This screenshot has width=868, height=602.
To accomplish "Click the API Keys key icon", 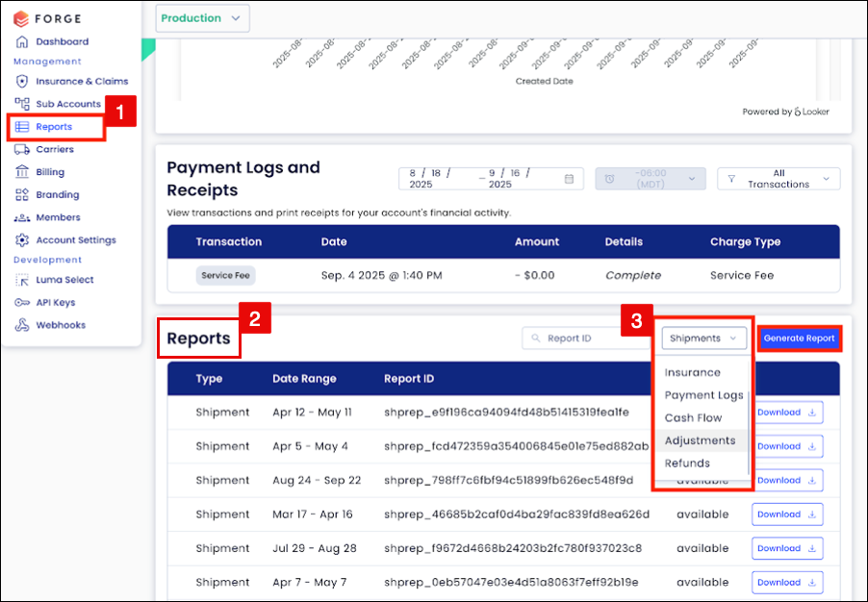I will pos(22,303).
